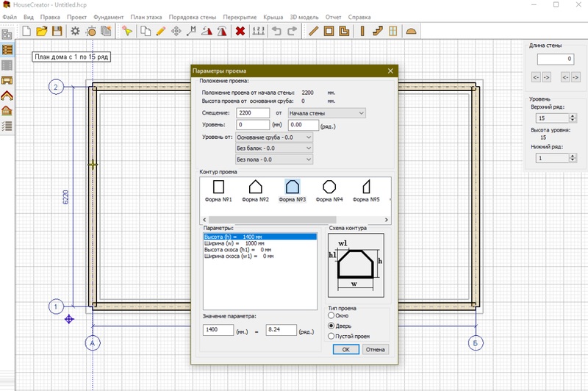Save project with the floppy disk icon
The height and width of the screenshot is (391, 588).
click(57, 31)
